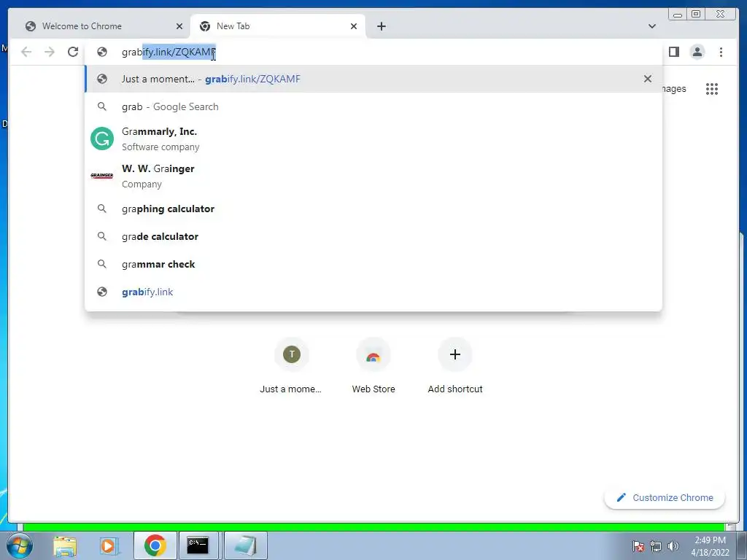Select the Grammarly, Inc. suggestion
Screen dimensions: 747x560
pyautogui.click(x=373, y=139)
